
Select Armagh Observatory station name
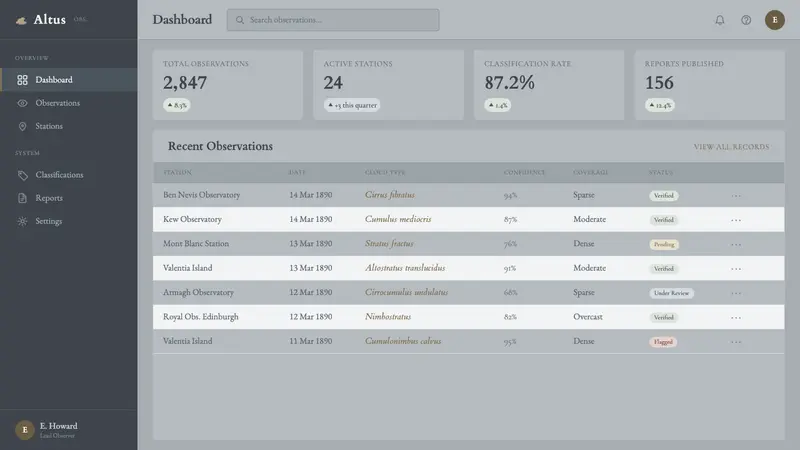pos(198,293)
